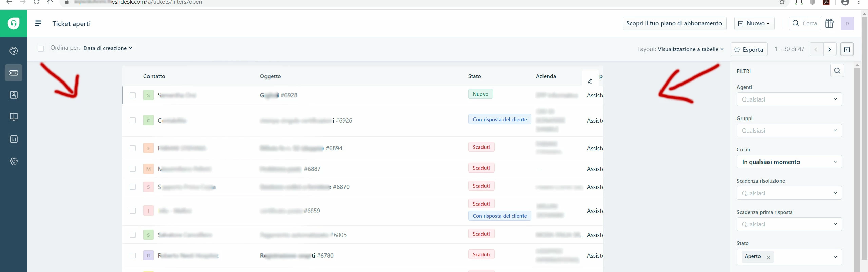Open the dashboard icon in sidebar
Viewport: 868px width, 272px height.
pos(14,51)
